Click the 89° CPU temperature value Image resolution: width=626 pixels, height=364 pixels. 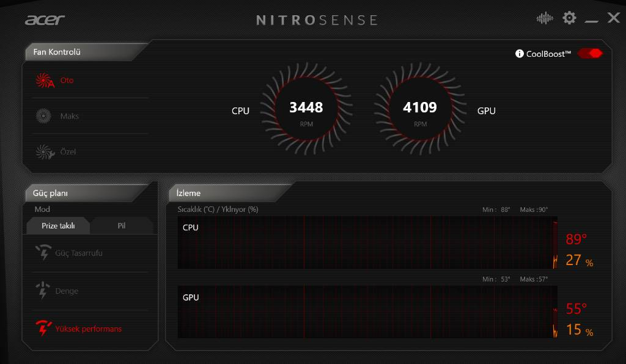(576, 239)
